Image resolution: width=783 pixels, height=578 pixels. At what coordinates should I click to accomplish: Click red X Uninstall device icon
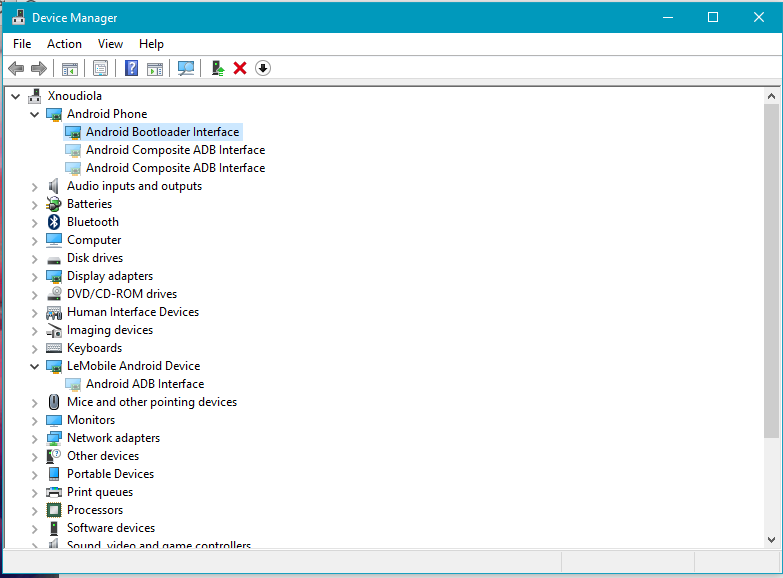tap(240, 68)
